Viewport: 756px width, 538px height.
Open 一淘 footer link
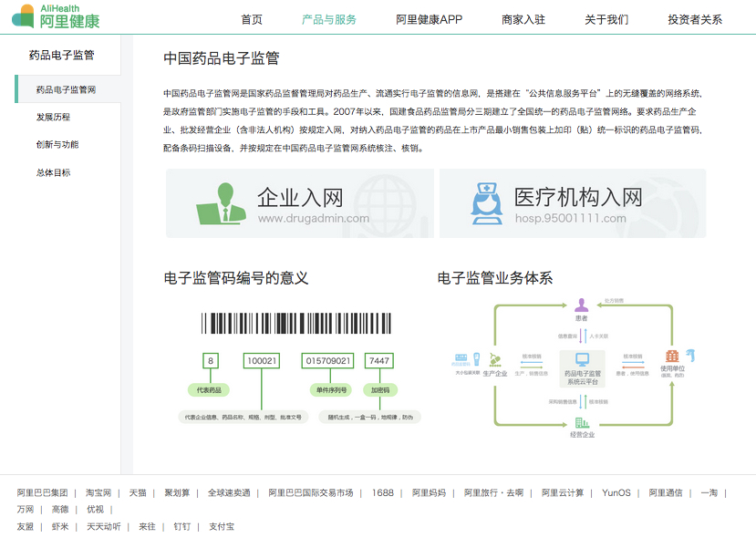(x=709, y=493)
